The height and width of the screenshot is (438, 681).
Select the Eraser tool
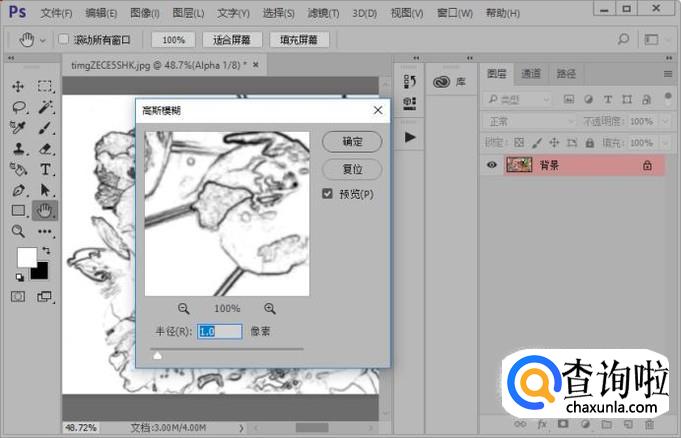click(x=46, y=149)
